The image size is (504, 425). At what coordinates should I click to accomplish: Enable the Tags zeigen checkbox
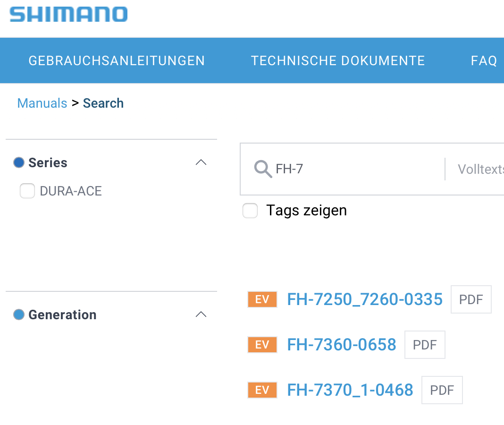[x=250, y=211]
